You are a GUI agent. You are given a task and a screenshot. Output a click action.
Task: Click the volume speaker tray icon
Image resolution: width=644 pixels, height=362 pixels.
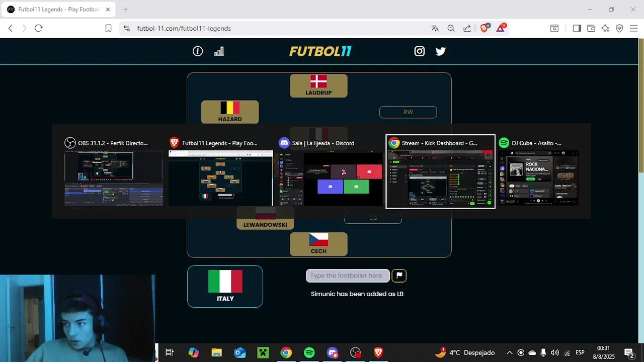point(555,352)
